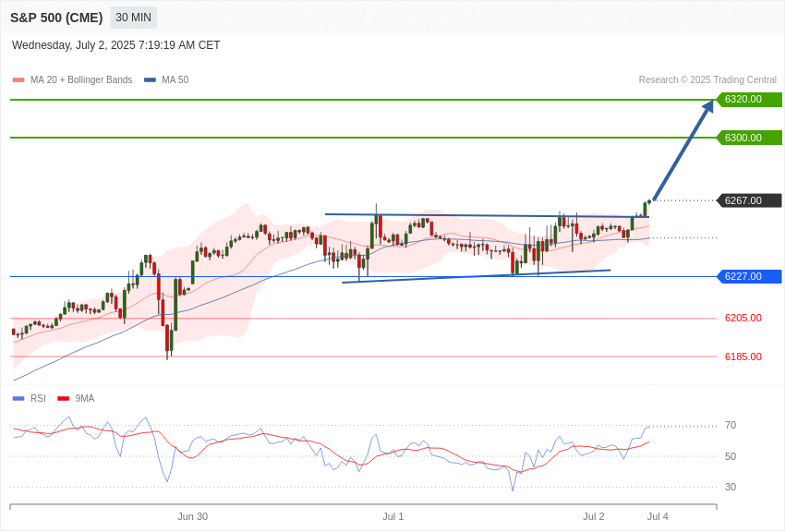785x532 pixels.
Task: Click the 6267.00 current price label
Action: point(749,200)
